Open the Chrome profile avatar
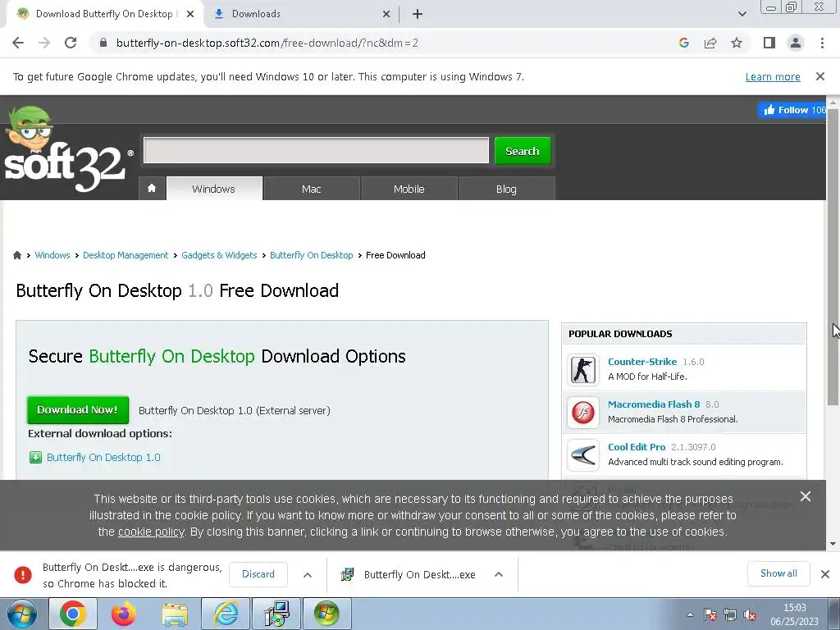 [796, 43]
